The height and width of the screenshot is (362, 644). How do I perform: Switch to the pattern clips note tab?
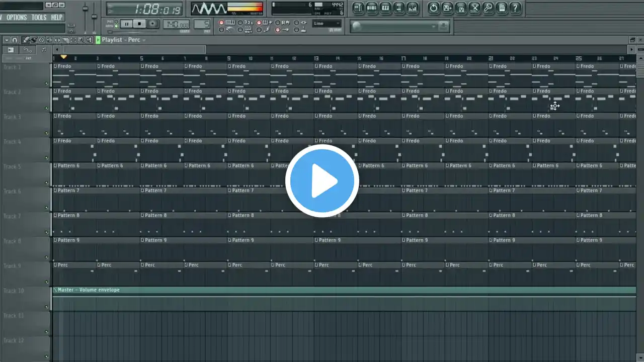pos(44,50)
